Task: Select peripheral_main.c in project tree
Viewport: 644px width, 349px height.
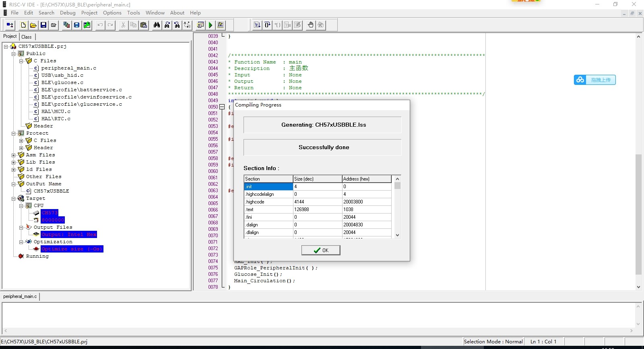Action: coord(69,68)
